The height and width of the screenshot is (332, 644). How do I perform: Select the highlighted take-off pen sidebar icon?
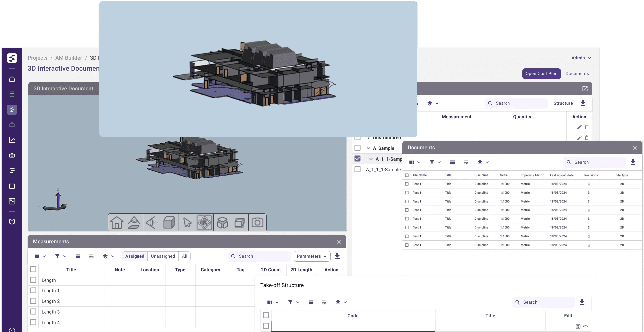pos(12,110)
